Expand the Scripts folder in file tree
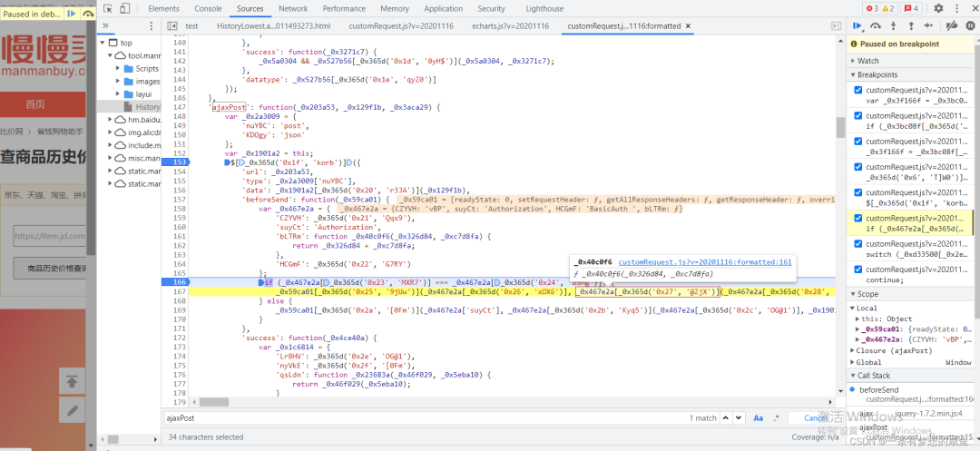The width and height of the screenshot is (980, 451). pyautogui.click(x=117, y=68)
